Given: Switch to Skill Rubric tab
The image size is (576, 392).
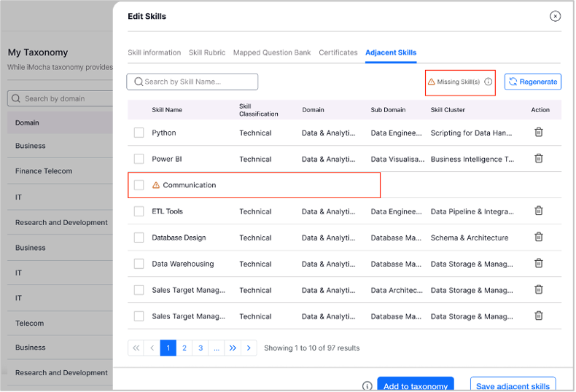Looking at the screenshot, I should tap(207, 52).
